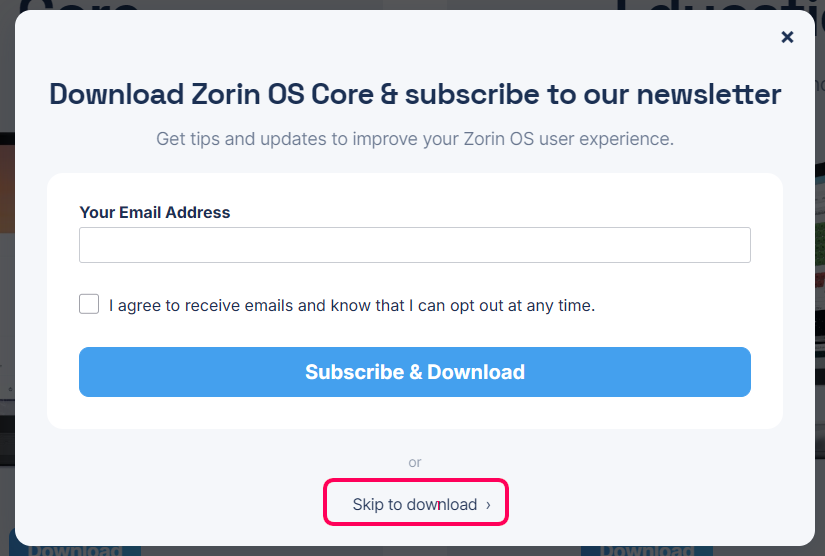The image size is (825, 556).
Task: Click the partially hidden Education heading behind dialog
Action: coord(716,5)
